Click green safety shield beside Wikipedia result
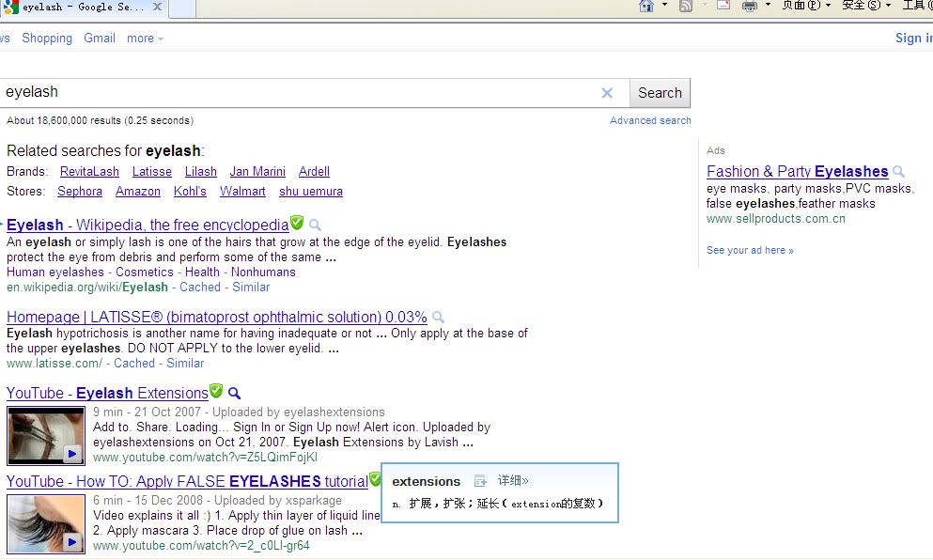Viewport: 933px width, 560px height. [x=297, y=223]
